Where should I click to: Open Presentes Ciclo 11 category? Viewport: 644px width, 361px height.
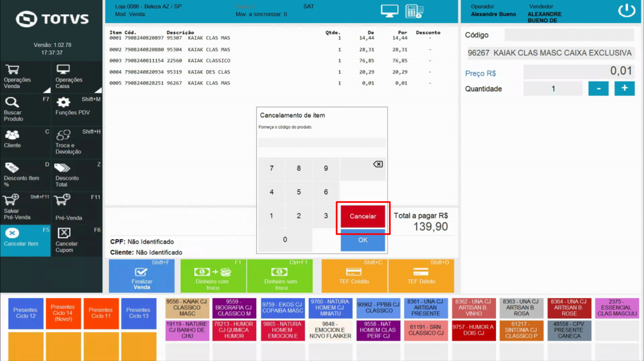point(101,313)
